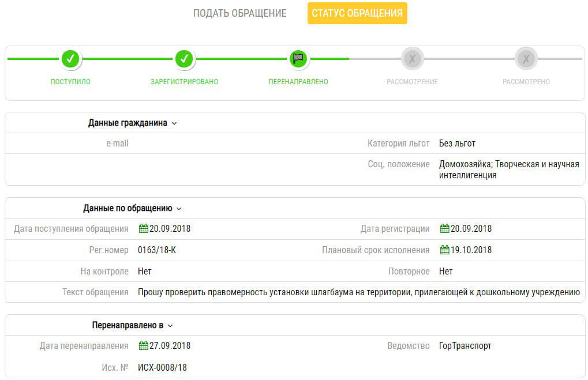This screenshot has width=588, height=380.
Task: Click calendar icon next to Дата перенаправления
Action: [143, 345]
